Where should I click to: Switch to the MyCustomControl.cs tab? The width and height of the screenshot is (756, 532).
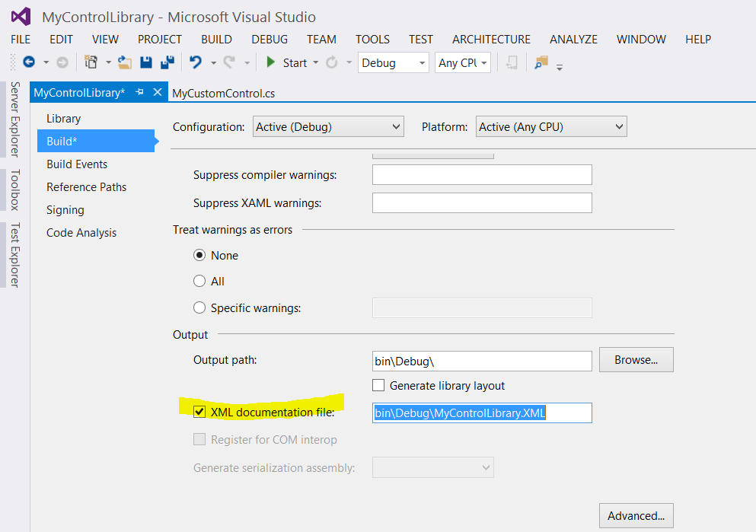(x=224, y=94)
